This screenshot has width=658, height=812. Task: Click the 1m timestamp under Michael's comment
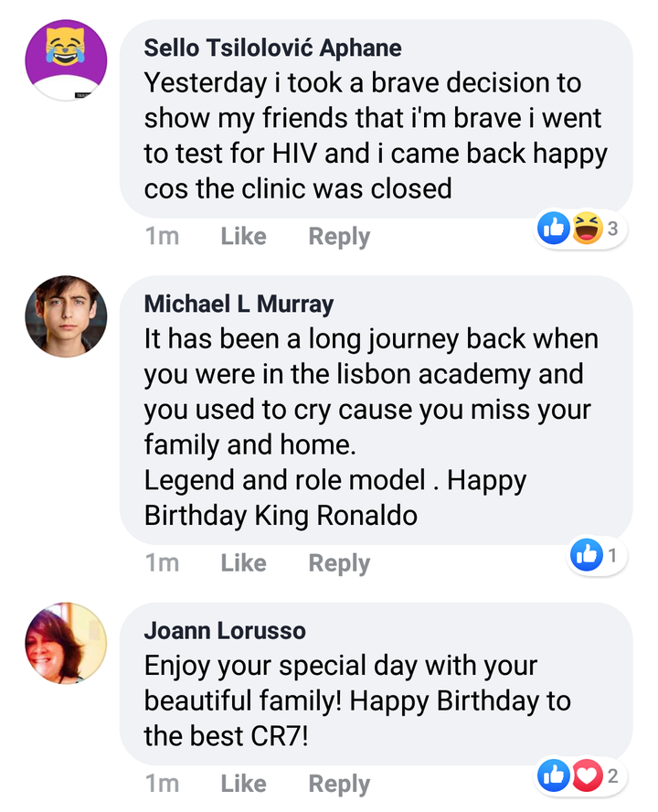[162, 563]
